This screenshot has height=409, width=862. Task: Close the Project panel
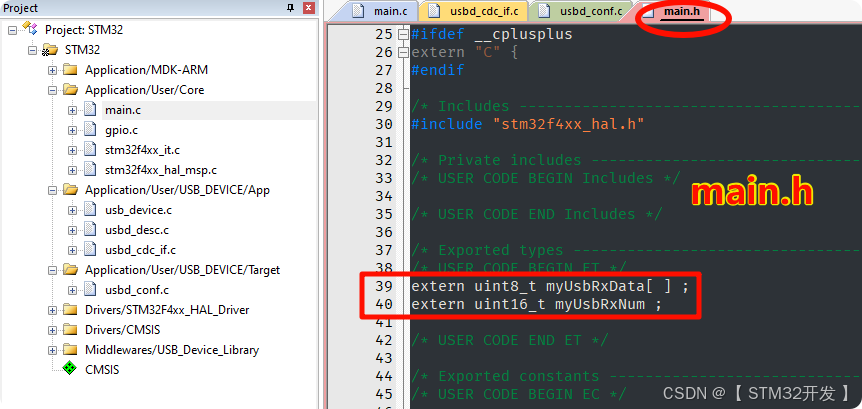(308, 8)
